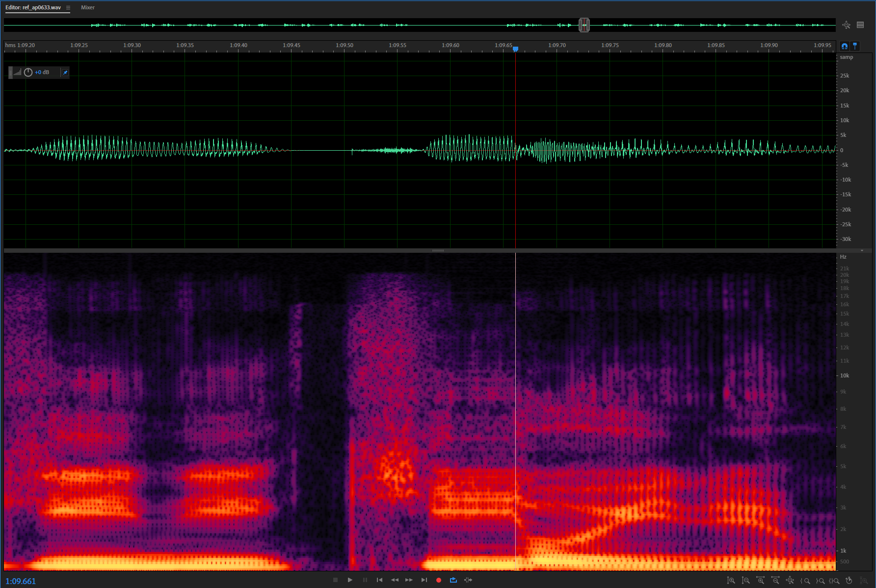Click Move Playhead to Previous
This screenshot has height=588, width=876.
click(x=379, y=580)
